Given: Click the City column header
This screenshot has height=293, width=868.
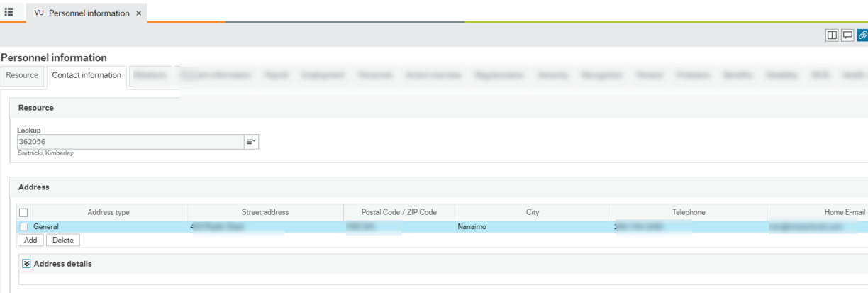Looking at the screenshot, I should pos(533,212).
